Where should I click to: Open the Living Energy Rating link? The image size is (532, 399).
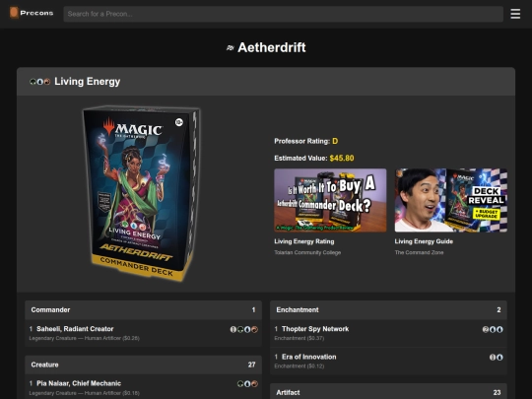coord(304,241)
